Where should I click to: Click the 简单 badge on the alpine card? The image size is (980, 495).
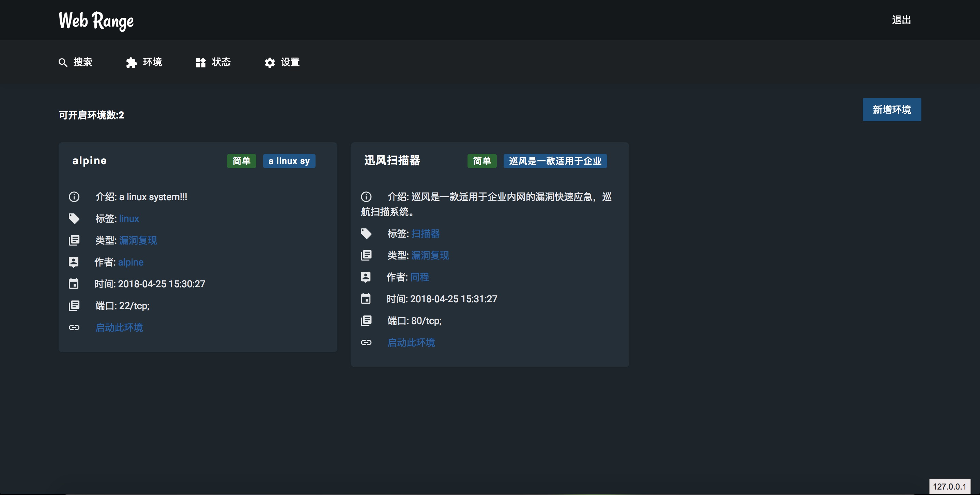pos(241,161)
